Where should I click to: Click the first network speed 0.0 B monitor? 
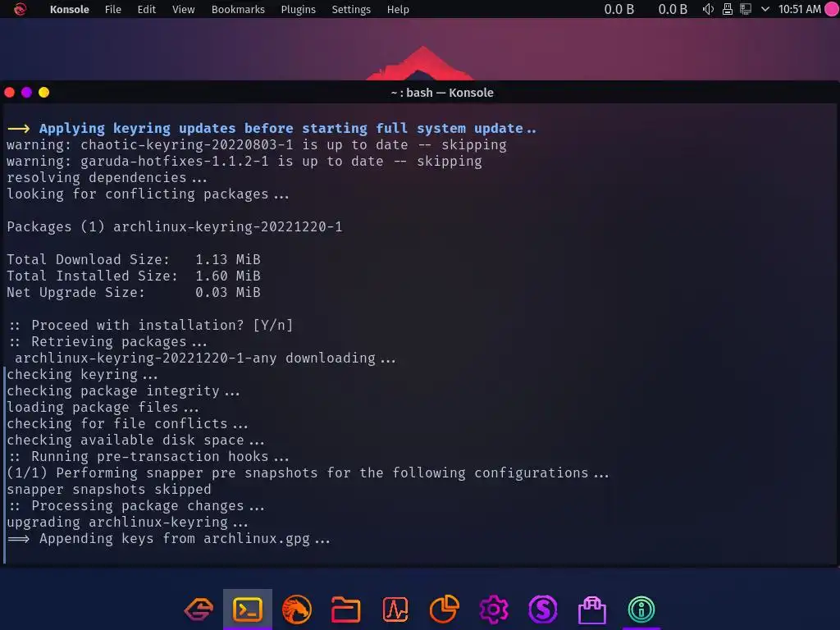point(619,9)
